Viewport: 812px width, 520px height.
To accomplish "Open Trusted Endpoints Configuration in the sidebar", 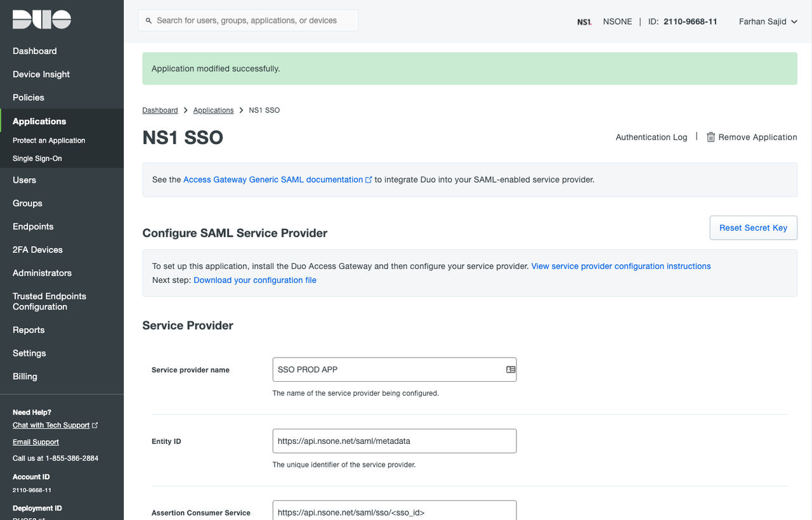I will coord(49,301).
